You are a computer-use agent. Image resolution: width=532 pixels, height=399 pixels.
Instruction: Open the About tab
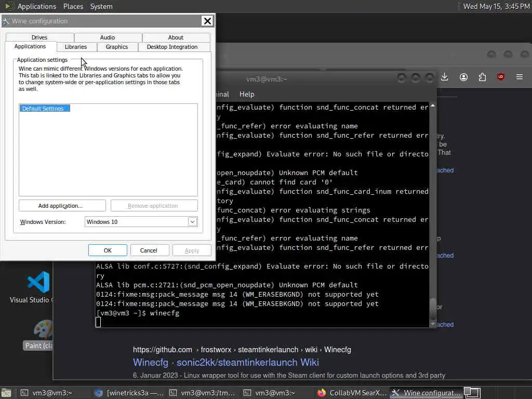pos(176,37)
